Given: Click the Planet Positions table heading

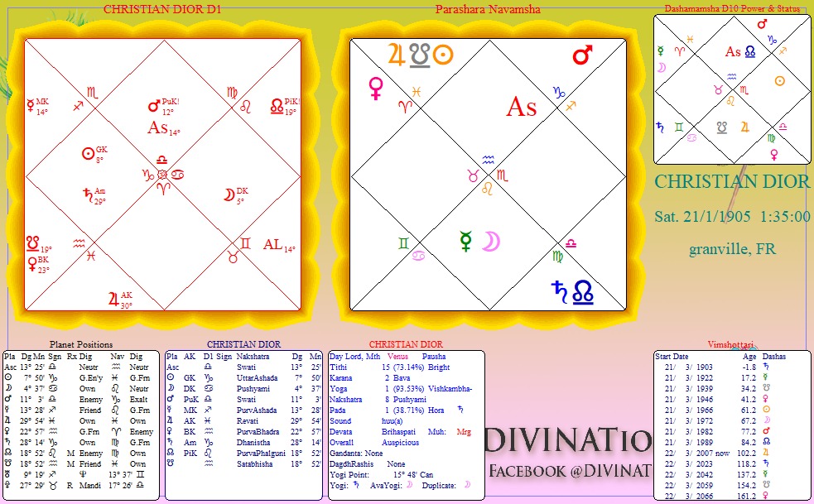Looking at the screenshot, I should click(x=81, y=344).
